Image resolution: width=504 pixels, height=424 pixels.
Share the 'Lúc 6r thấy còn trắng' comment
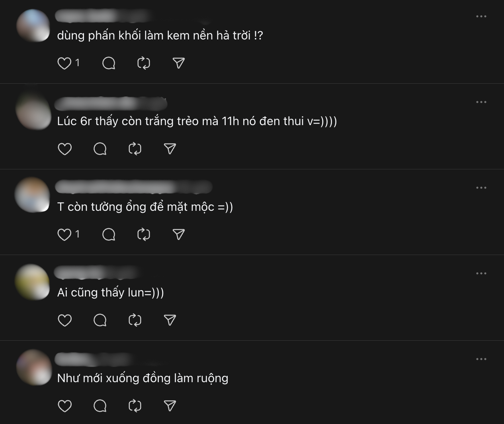(170, 149)
